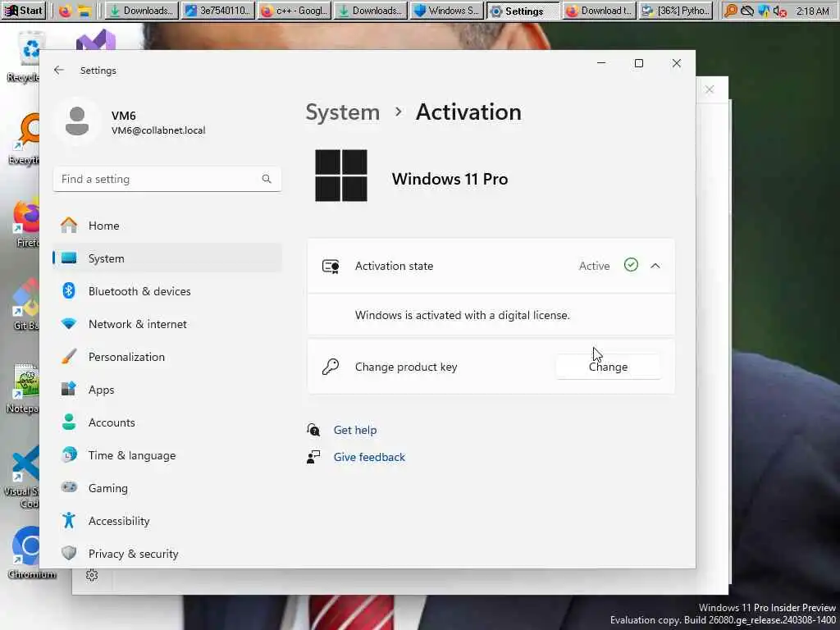Go back using the Settings back arrow
Image resolution: width=840 pixels, height=630 pixels.
click(59, 71)
